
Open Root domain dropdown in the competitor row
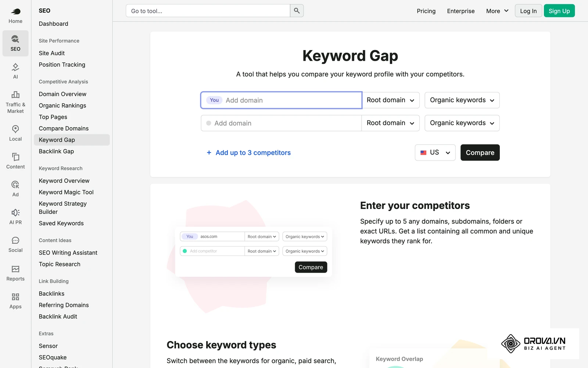(x=391, y=123)
